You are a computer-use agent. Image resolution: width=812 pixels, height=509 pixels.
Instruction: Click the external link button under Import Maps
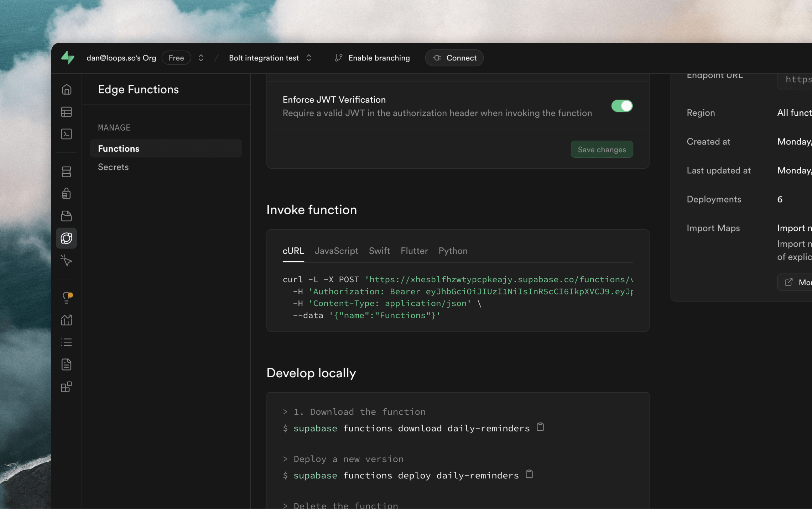(795, 282)
